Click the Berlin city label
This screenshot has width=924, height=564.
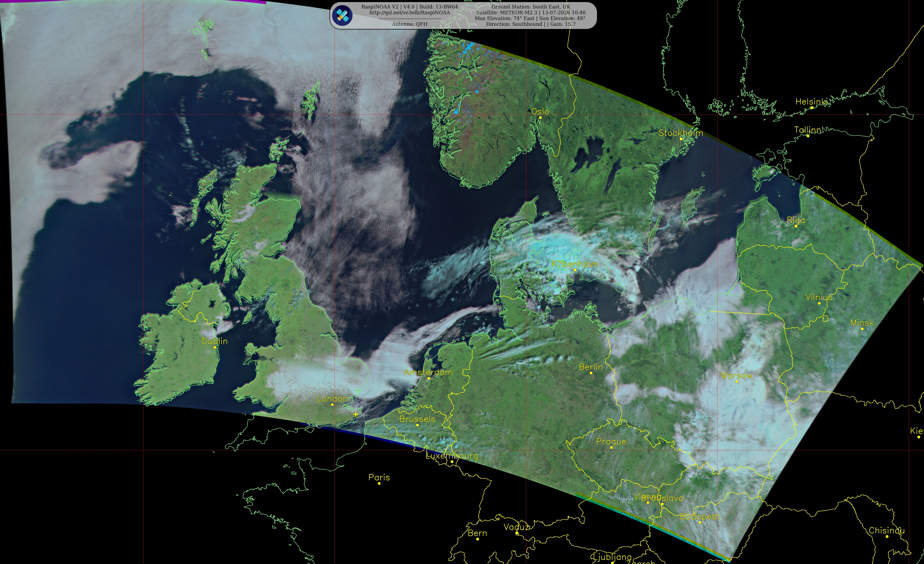(591, 367)
